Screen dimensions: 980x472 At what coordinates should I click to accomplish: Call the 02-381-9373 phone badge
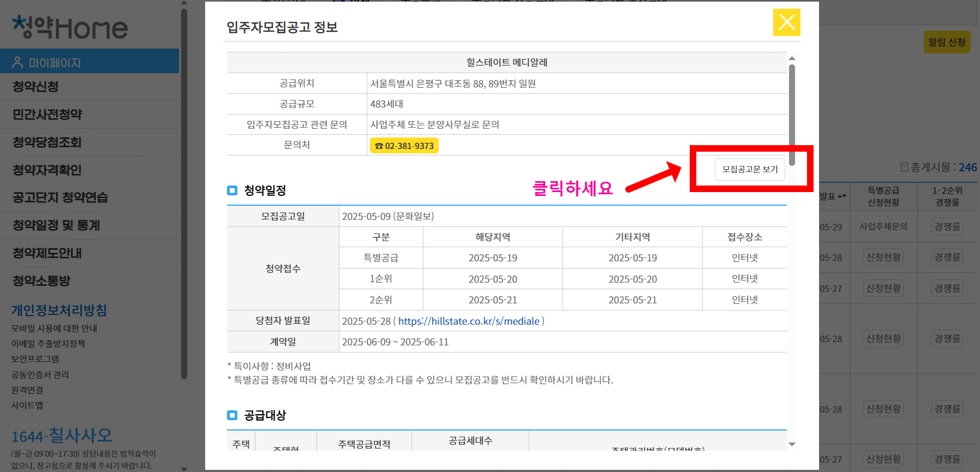[404, 146]
